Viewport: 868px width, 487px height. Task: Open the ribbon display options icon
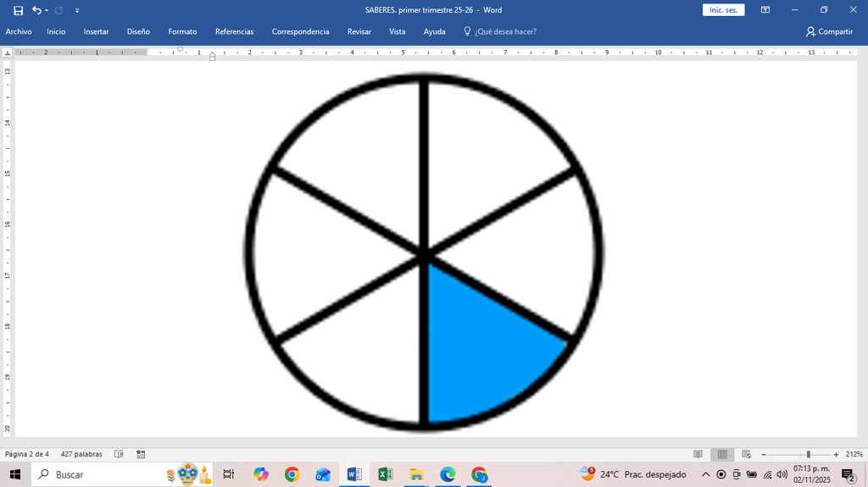[x=765, y=10]
